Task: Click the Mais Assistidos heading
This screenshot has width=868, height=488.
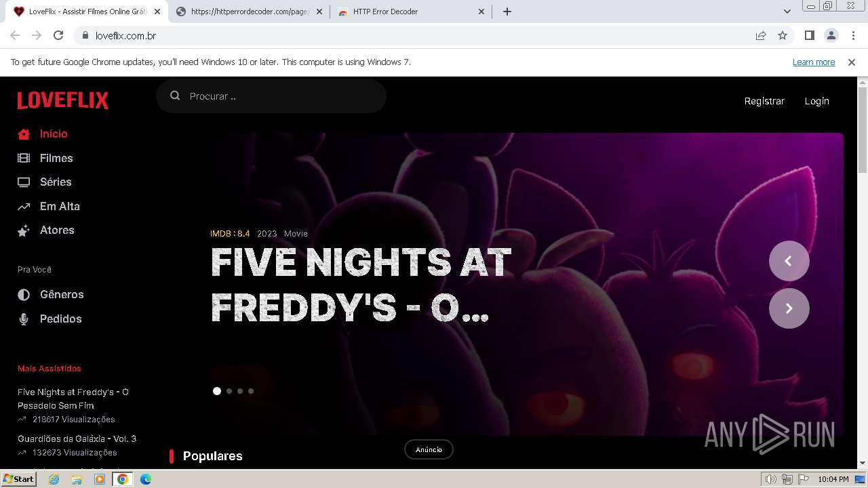Action: tap(50, 369)
